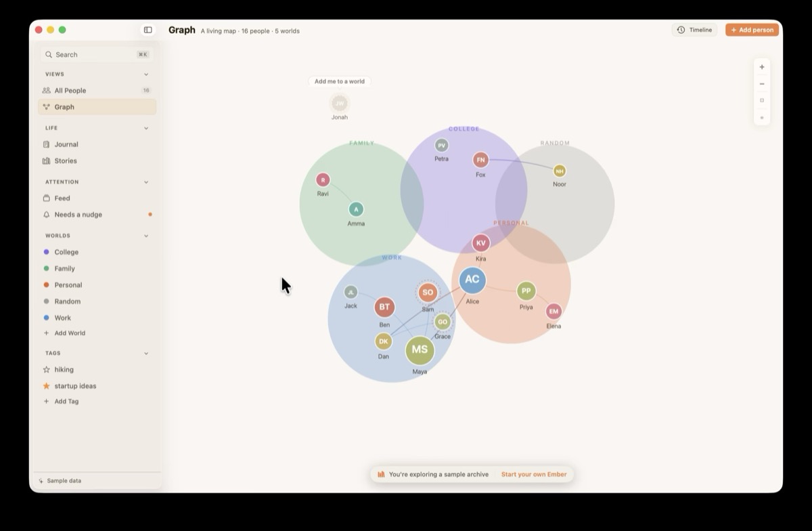The height and width of the screenshot is (531, 812).
Task: Click the Jonah avatar node
Action: pos(340,103)
